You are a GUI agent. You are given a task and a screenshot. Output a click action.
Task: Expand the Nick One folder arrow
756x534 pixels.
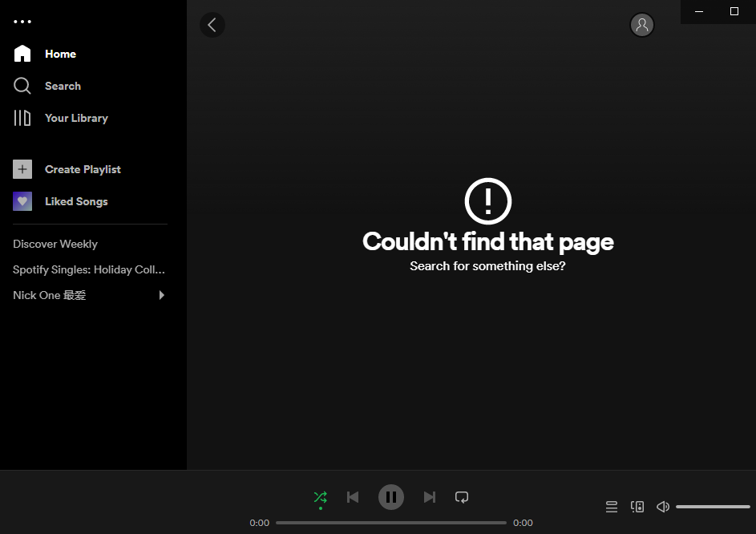click(x=161, y=295)
